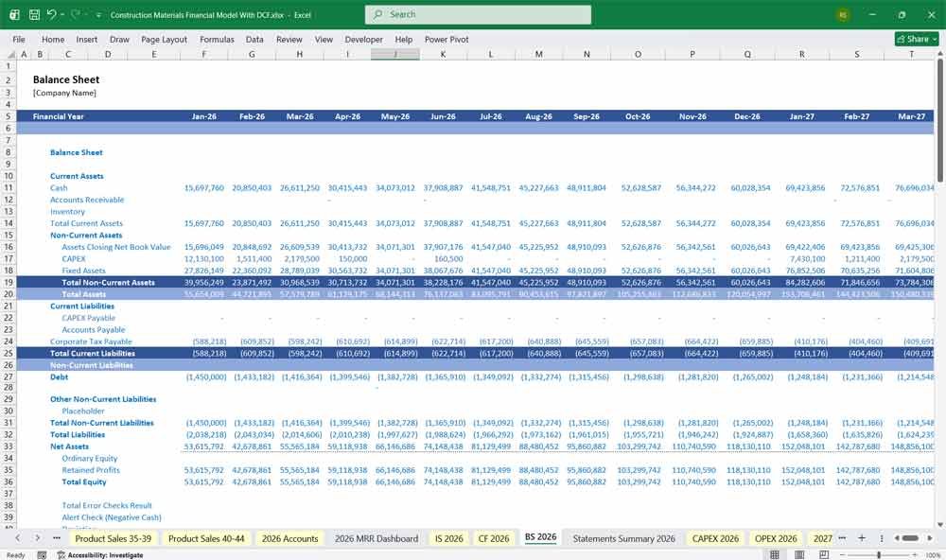Save the workbook with the save icon

(x=34, y=14)
